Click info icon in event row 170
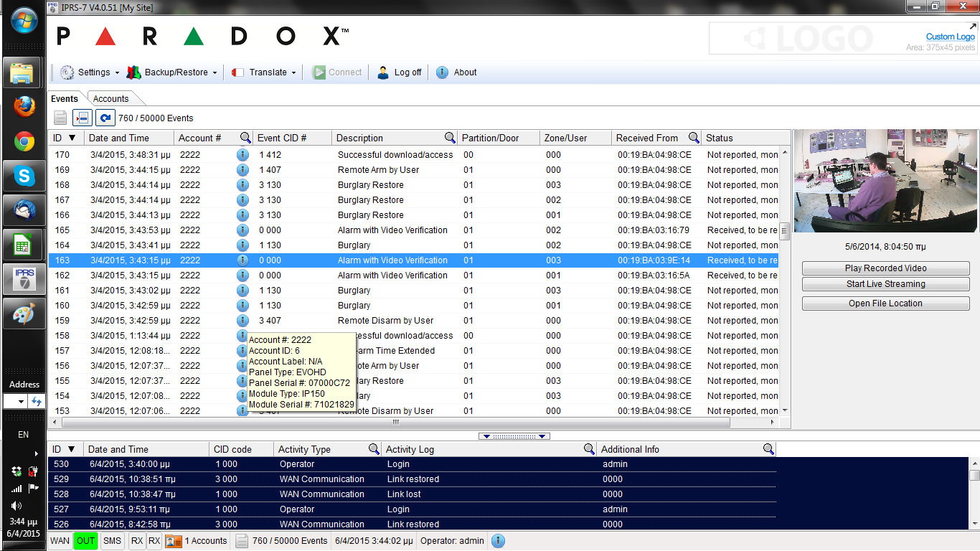The width and height of the screenshot is (980, 551). [242, 154]
